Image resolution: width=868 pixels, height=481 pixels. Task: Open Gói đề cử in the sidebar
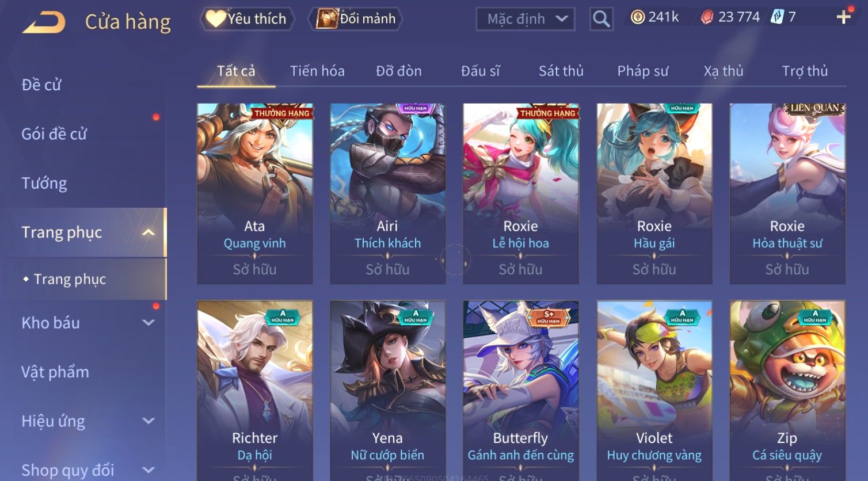54,134
